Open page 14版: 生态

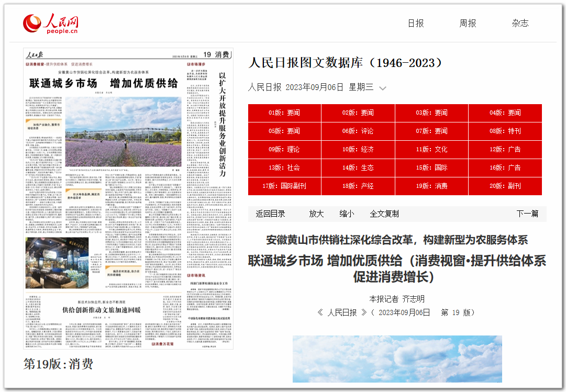(x=358, y=168)
